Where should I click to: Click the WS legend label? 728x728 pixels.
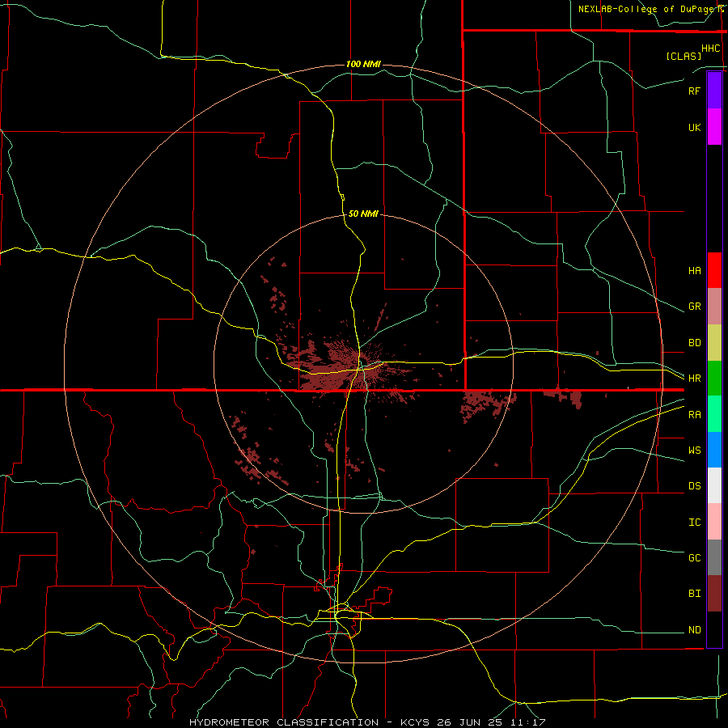tap(694, 451)
